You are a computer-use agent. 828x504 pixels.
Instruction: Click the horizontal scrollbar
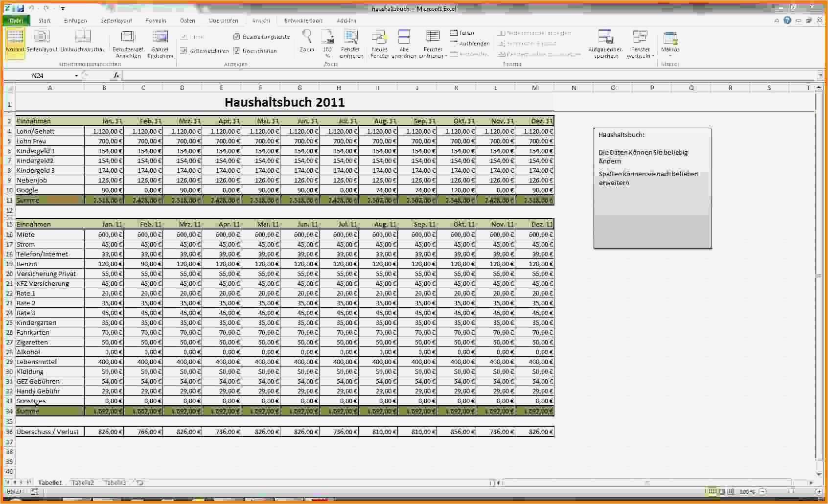[647, 483]
